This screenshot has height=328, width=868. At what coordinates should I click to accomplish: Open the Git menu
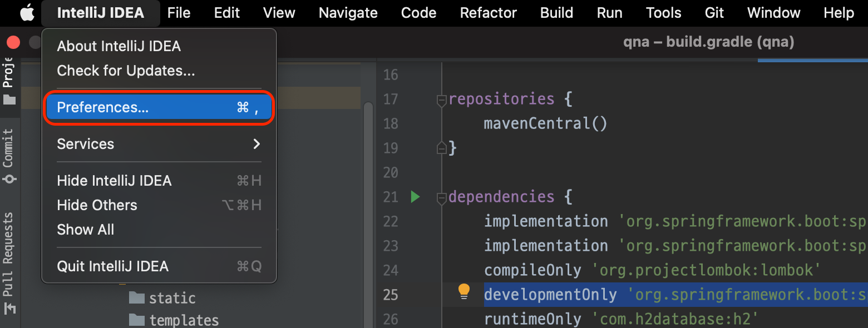[714, 13]
